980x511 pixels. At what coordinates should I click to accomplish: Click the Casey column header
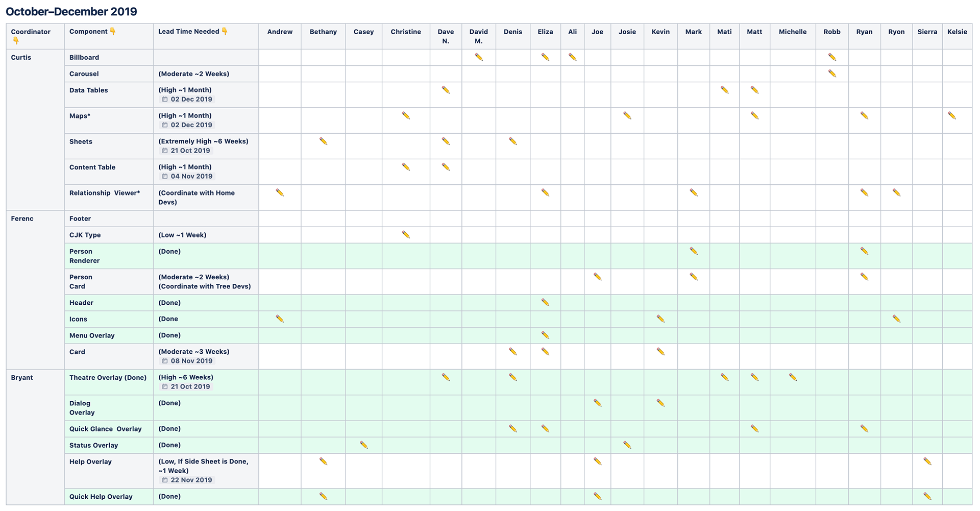pos(363,36)
